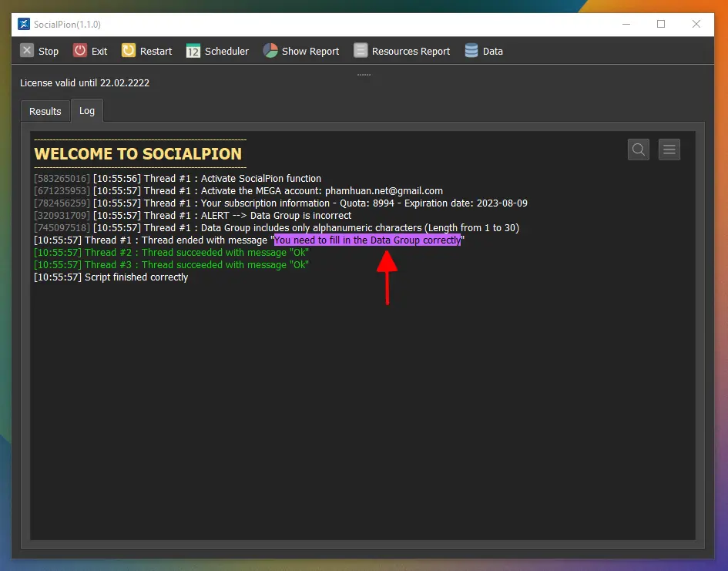Click the Data label in toolbar
Screen dimensions: 728x571
pyautogui.click(x=492, y=51)
